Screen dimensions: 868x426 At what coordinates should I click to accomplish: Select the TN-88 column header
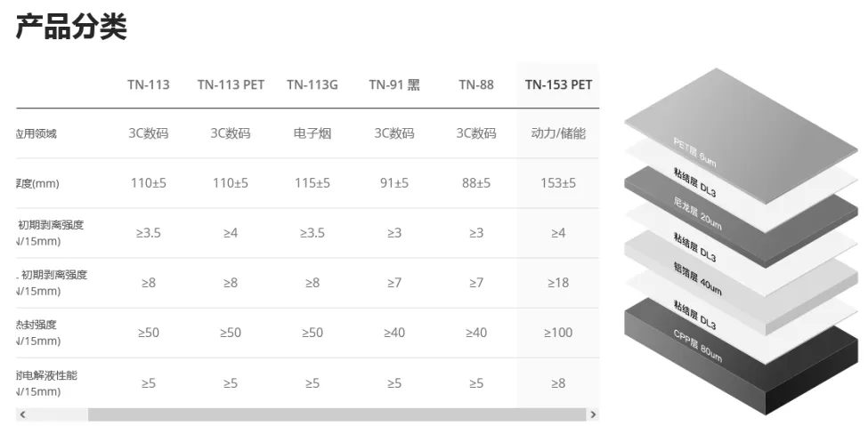click(476, 84)
